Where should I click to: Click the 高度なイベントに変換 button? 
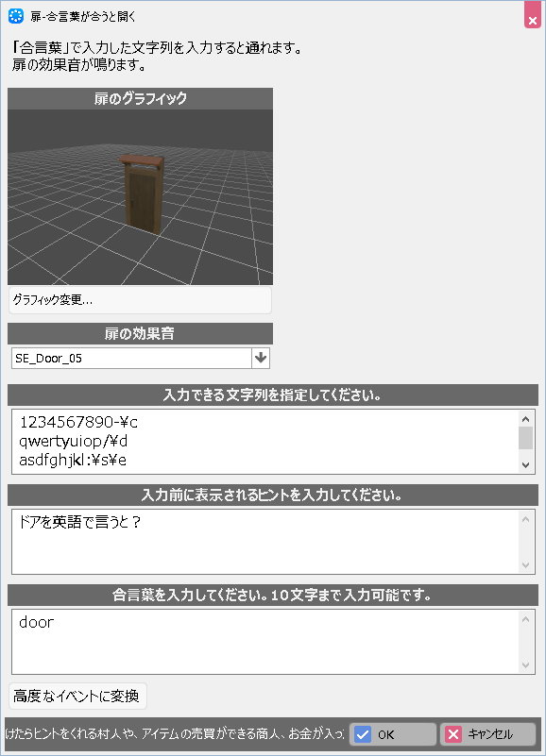pos(77,697)
